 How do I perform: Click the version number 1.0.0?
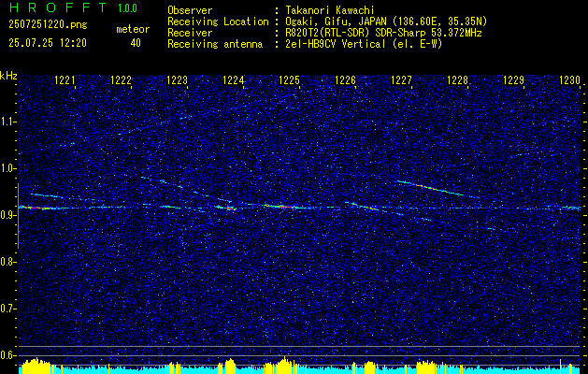tap(127, 8)
